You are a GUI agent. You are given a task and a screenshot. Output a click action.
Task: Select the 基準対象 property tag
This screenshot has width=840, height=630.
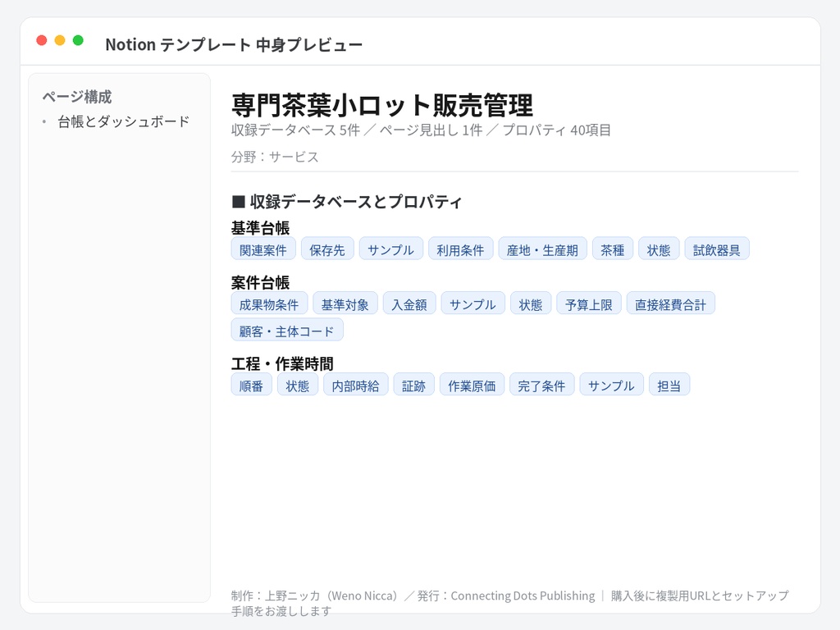click(x=345, y=304)
